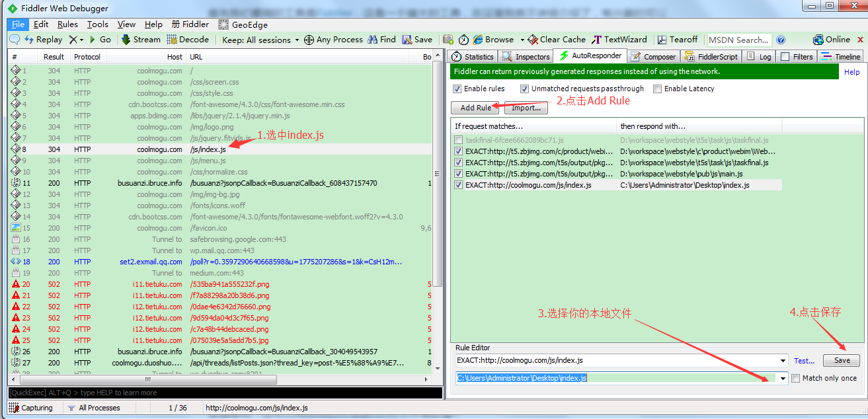Click the Test... link
868x419 pixels.
pyautogui.click(x=804, y=361)
